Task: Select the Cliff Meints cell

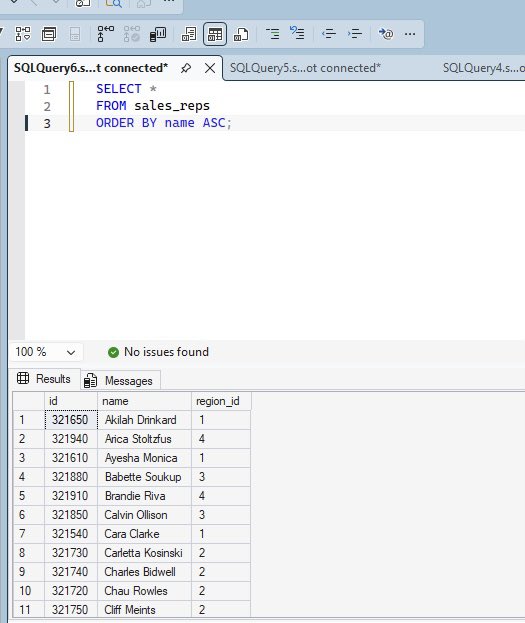Action: 144,609
